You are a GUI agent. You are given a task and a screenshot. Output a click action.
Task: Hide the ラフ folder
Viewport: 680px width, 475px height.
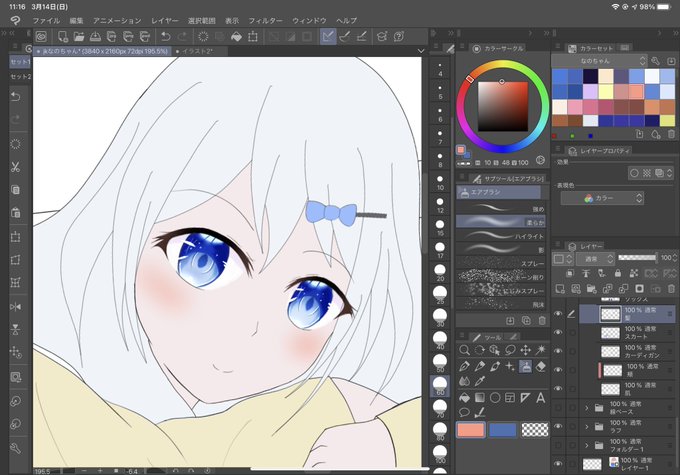coord(558,426)
